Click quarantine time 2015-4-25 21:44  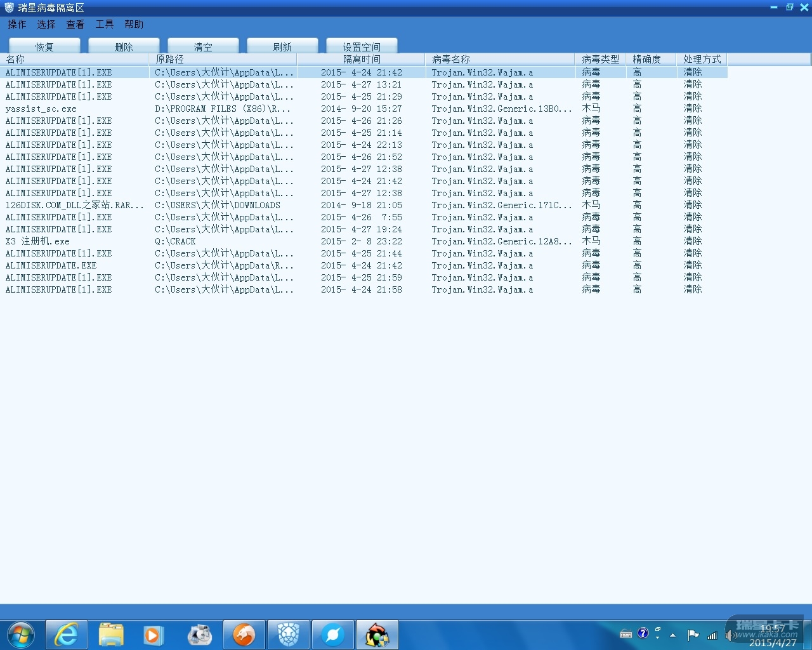(x=362, y=253)
